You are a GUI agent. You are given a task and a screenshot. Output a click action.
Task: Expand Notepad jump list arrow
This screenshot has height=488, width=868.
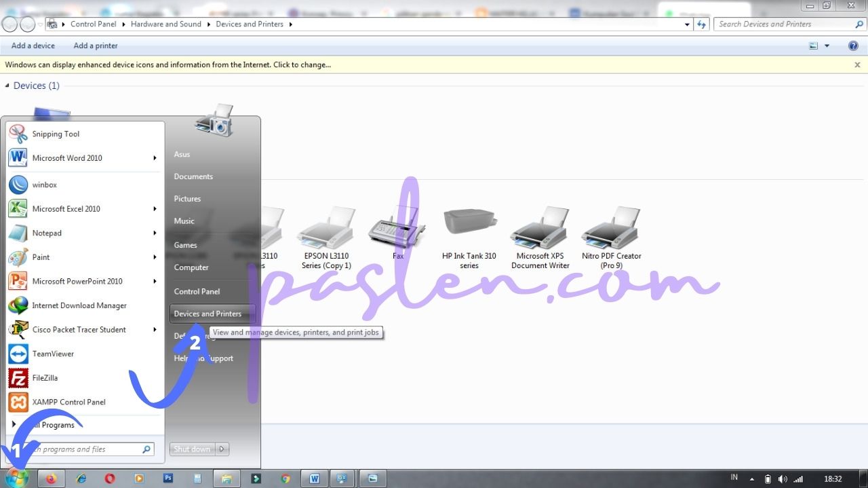[x=155, y=233]
